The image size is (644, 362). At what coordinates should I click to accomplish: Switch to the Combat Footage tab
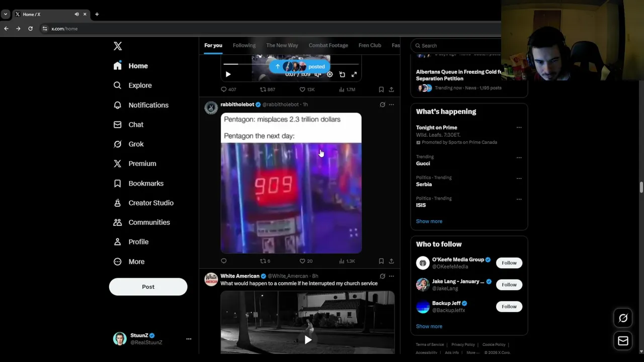[328, 45]
